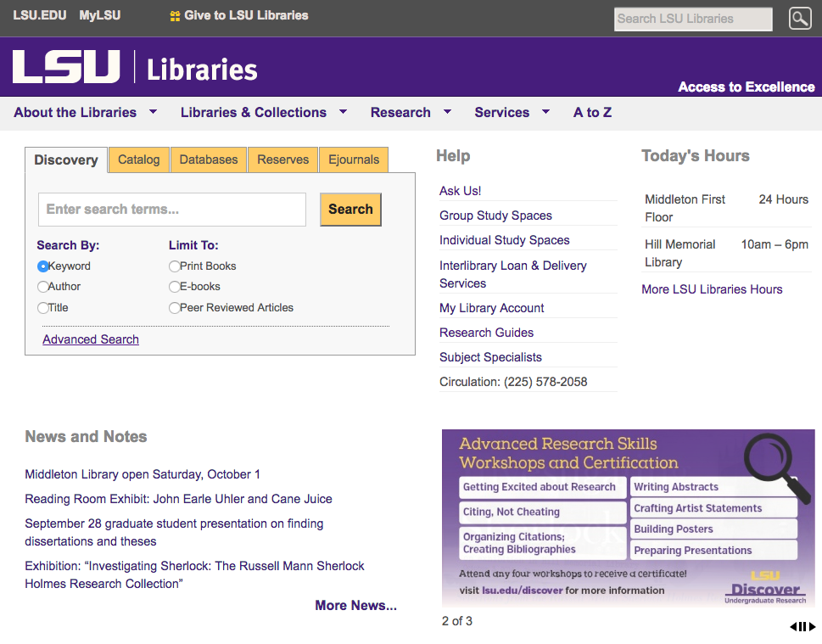
Task: Open Middleton Library open Saturday news item
Action: (x=143, y=474)
